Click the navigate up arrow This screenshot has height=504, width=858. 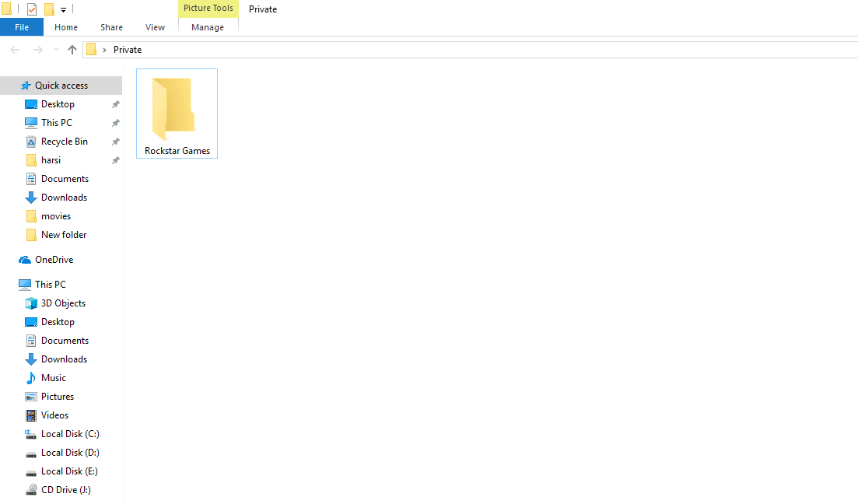pos(72,49)
